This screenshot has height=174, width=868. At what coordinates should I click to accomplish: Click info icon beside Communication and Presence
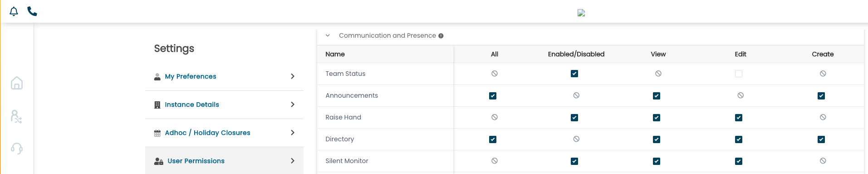point(441,36)
